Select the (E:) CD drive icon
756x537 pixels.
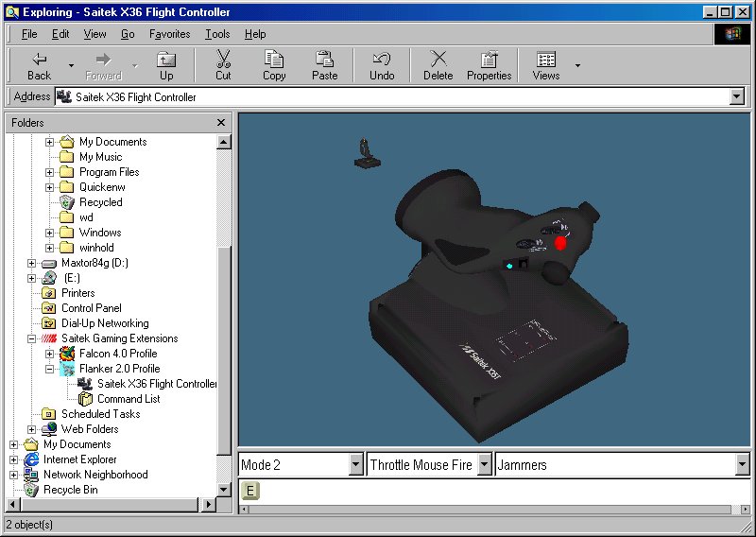pos(49,278)
